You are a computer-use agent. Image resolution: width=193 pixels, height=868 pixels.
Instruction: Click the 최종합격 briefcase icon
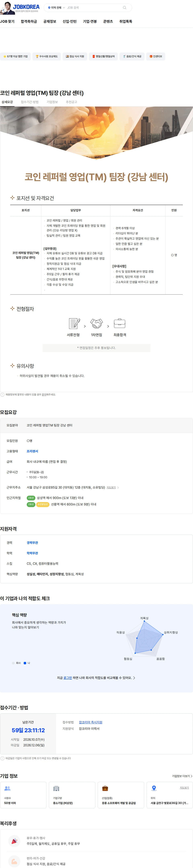point(120,324)
